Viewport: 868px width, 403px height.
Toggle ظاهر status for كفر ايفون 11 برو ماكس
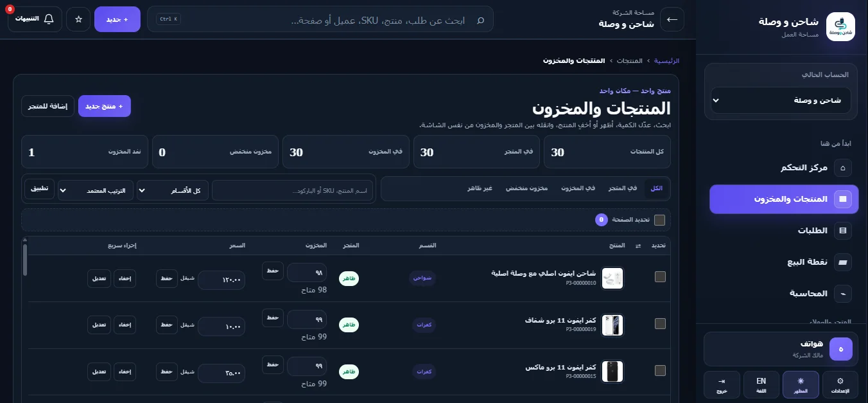coord(349,372)
